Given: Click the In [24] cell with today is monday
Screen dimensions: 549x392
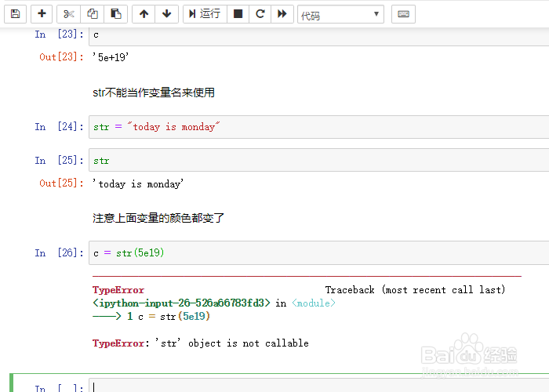Looking at the screenshot, I should point(318,127).
